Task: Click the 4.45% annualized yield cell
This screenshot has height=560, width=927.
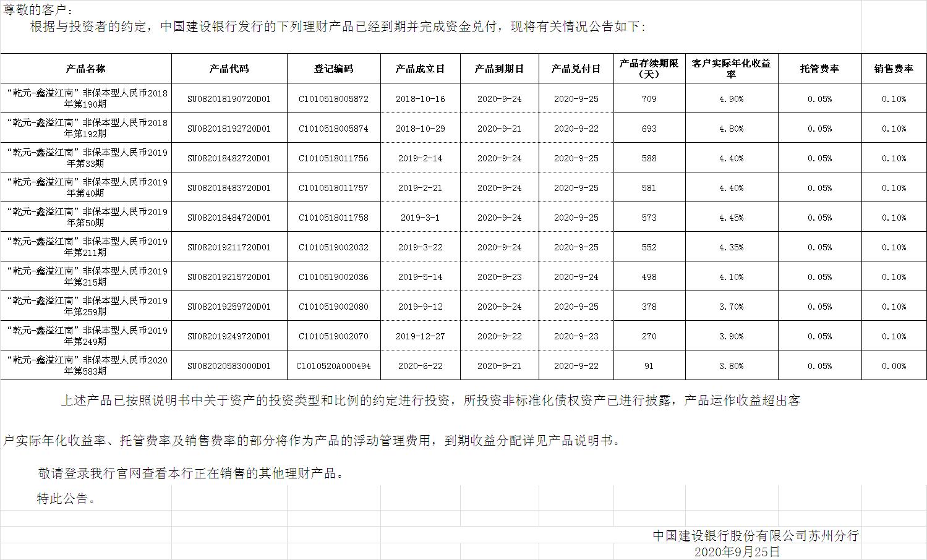Action: [731, 218]
